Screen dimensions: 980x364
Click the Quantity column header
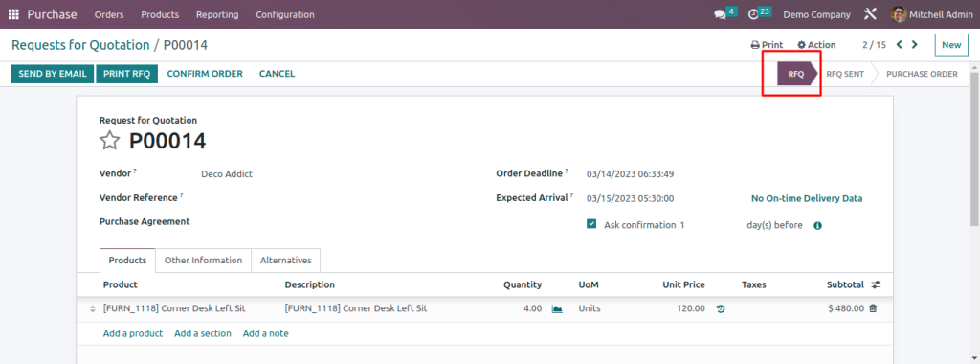[523, 284]
